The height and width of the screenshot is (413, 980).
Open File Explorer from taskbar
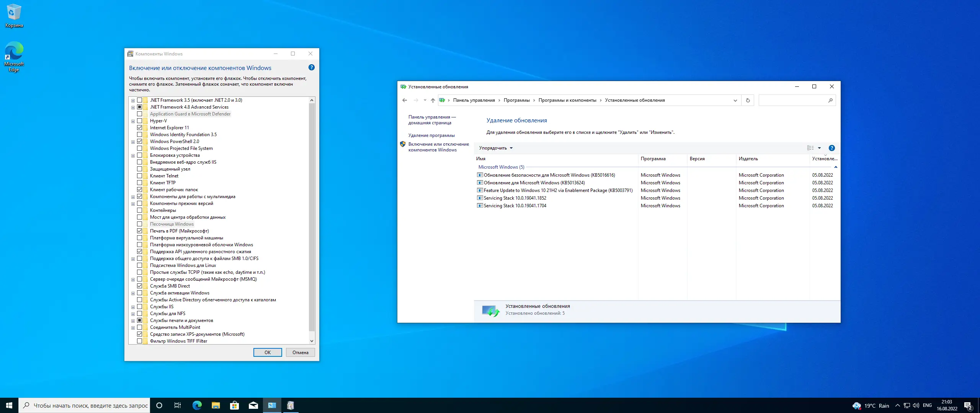coord(216,405)
